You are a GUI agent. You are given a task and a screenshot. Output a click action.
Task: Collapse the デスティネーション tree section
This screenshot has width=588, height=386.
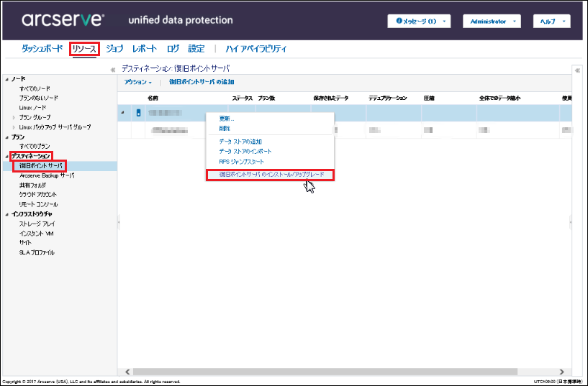click(x=7, y=156)
